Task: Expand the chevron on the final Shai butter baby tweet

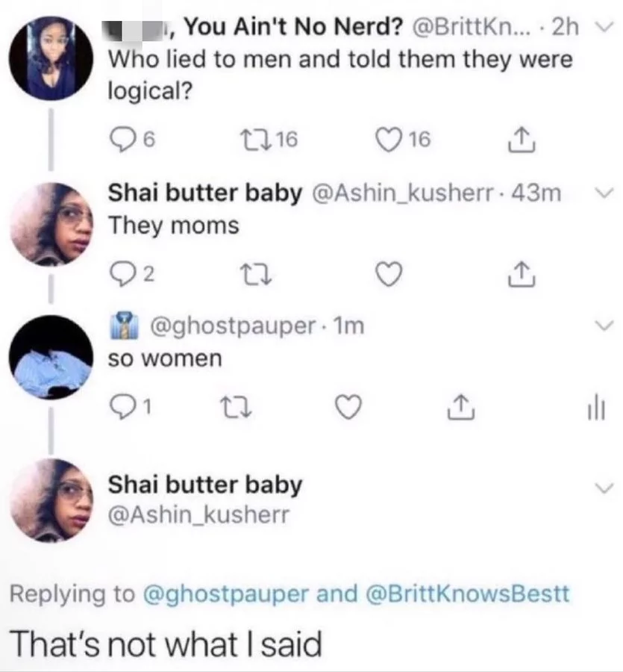Action: point(604,488)
